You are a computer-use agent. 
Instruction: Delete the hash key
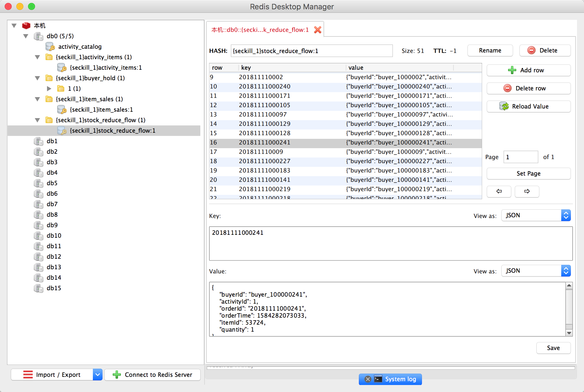pyautogui.click(x=545, y=50)
